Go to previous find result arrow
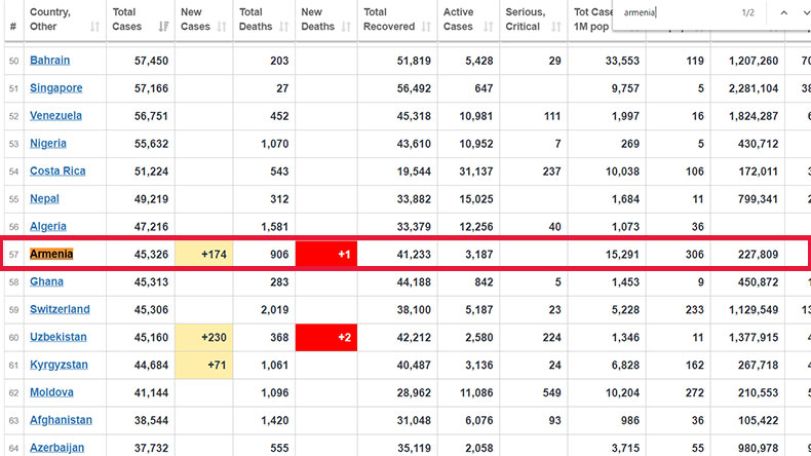 coord(784,13)
